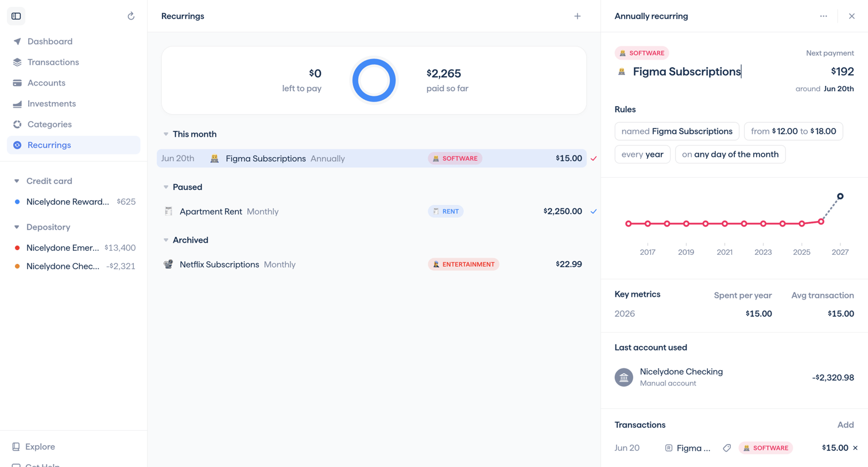Click the red dot beside Nicelydone Emer
Viewport: 868px width, 467px height.
[17, 248]
